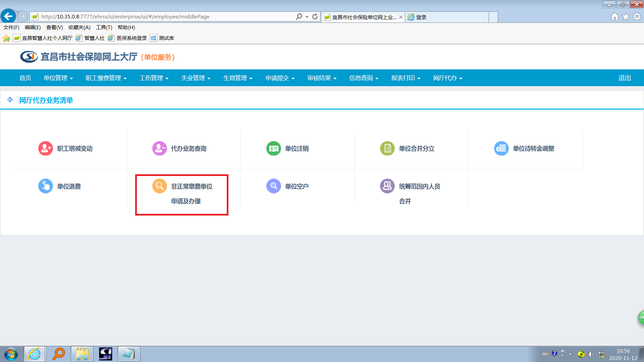The width and height of the screenshot is (644, 362).
Task: Expand the 报表打印 dropdown
Action: pos(406,78)
